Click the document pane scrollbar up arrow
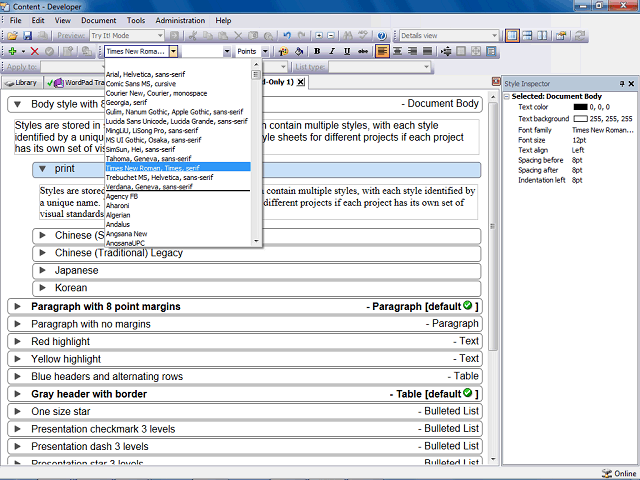This screenshot has width=640, height=480. click(493, 98)
